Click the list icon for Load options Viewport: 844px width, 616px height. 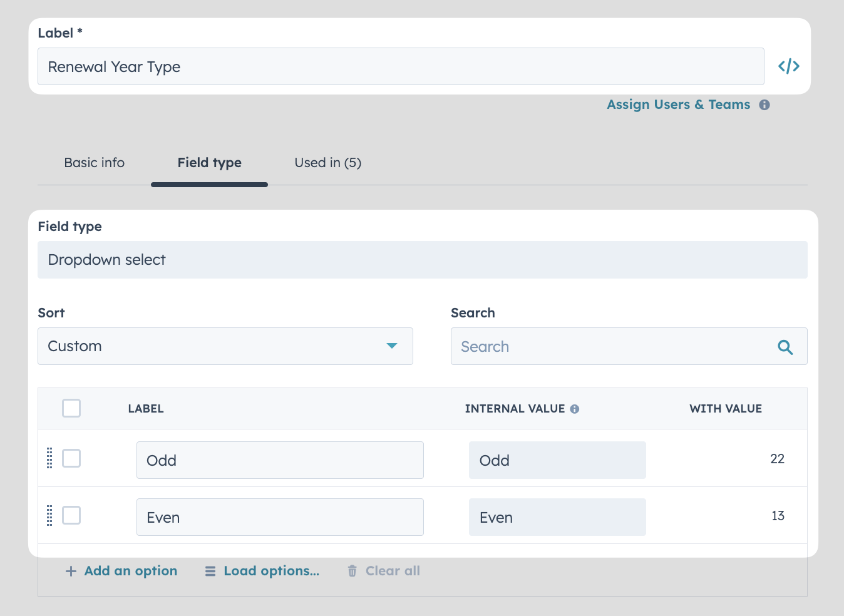210,571
